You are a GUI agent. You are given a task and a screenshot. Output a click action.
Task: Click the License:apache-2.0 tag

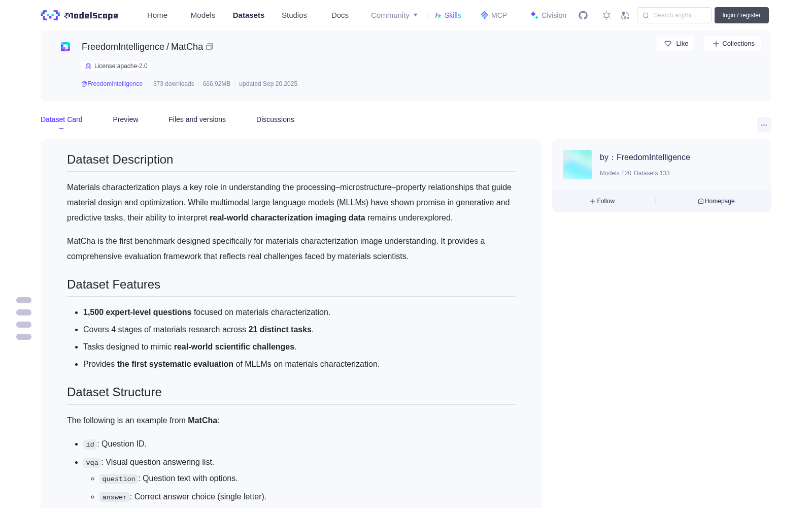coord(116,66)
